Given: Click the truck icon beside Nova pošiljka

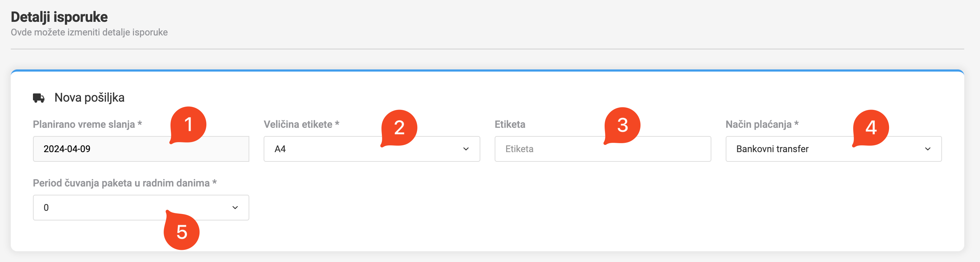Looking at the screenshot, I should pos(39,98).
